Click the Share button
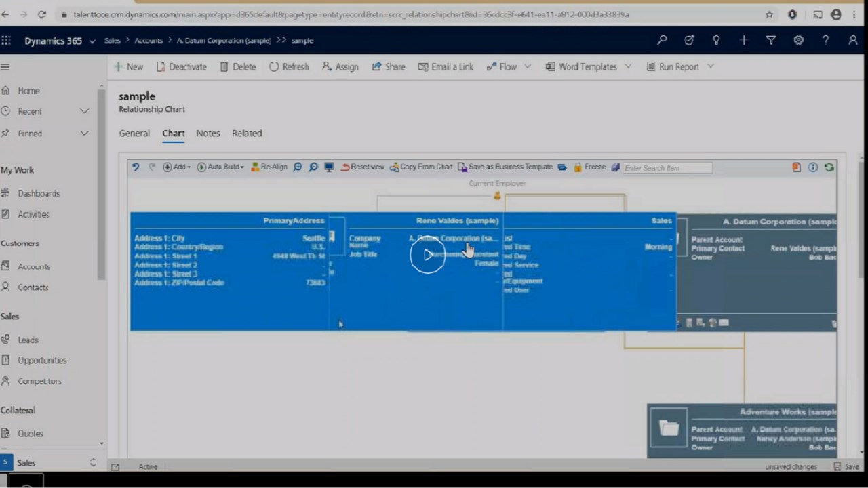 click(388, 67)
